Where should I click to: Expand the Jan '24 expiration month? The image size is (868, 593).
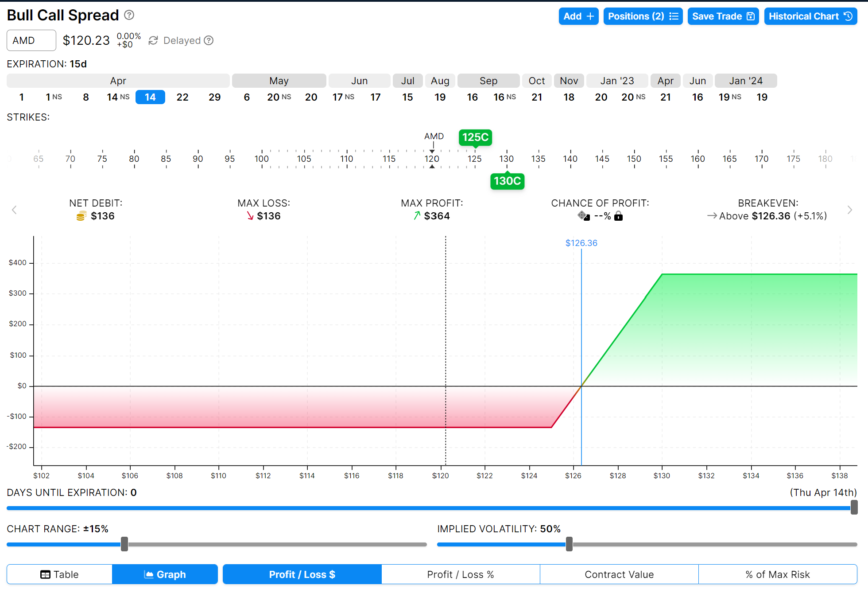click(745, 81)
